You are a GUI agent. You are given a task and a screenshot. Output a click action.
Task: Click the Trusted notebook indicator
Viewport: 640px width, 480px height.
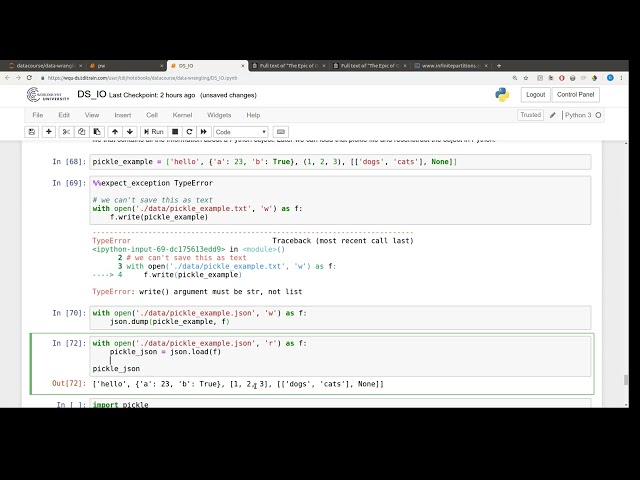[530, 115]
